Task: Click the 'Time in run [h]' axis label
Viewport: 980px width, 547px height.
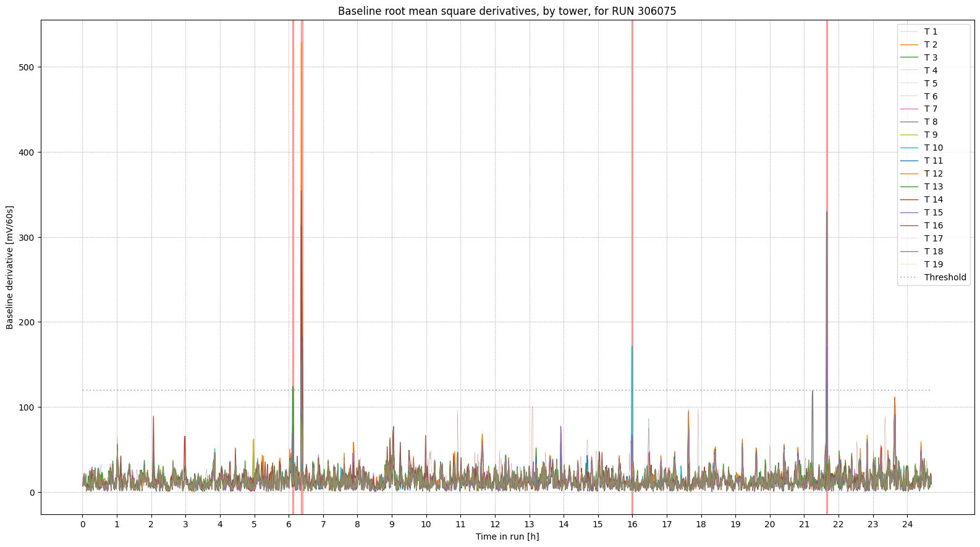Action: tap(507, 537)
